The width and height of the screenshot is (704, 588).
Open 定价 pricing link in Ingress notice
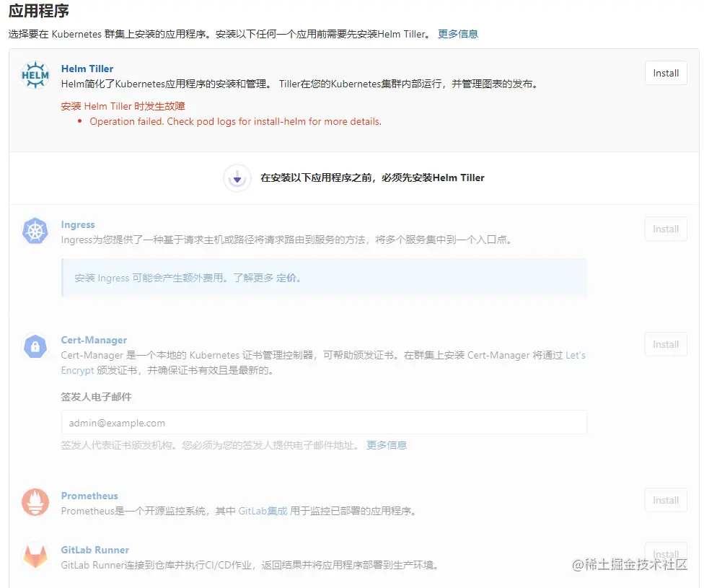pos(286,278)
